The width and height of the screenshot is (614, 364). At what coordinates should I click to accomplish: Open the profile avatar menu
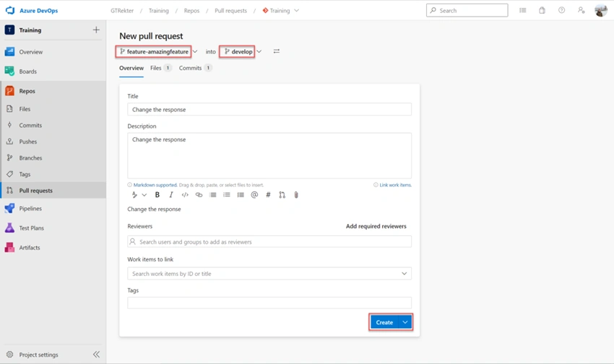(601, 11)
